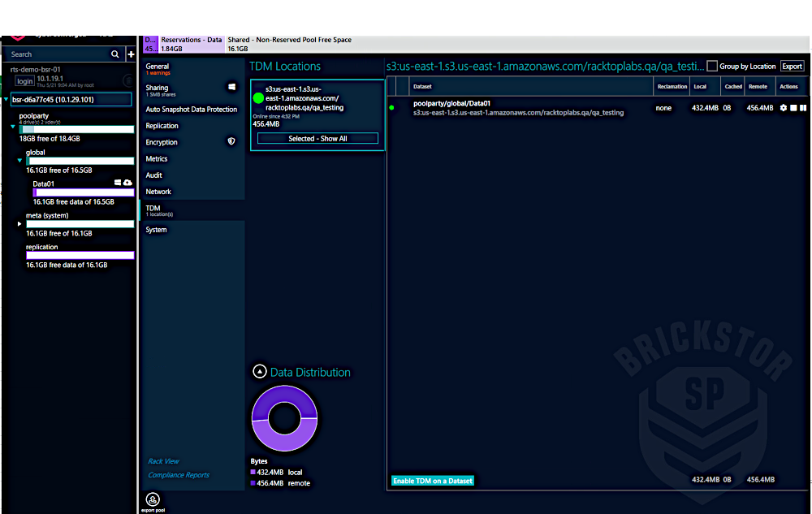Click the pause action icon in dataset row
812x514 pixels.
coord(803,108)
